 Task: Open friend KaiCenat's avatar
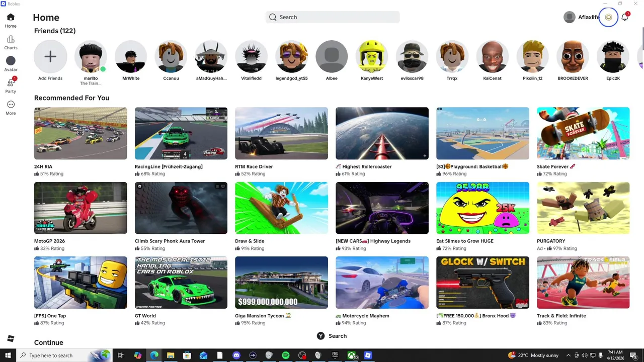coord(492,56)
